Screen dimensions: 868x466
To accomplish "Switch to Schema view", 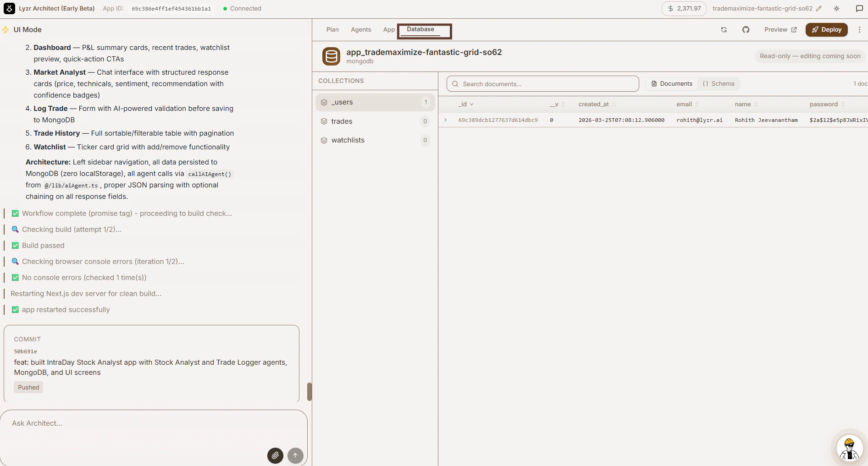I will [x=719, y=84].
